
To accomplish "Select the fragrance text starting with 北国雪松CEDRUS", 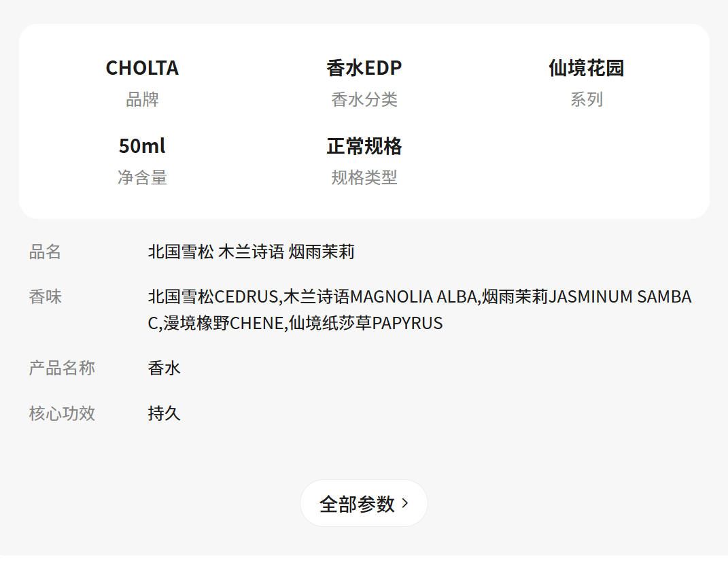I will [x=419, y=309].
